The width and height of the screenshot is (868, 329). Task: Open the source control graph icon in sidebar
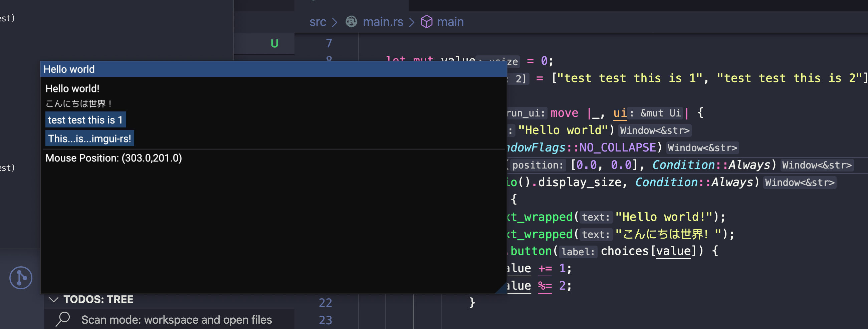pos(21,278)
